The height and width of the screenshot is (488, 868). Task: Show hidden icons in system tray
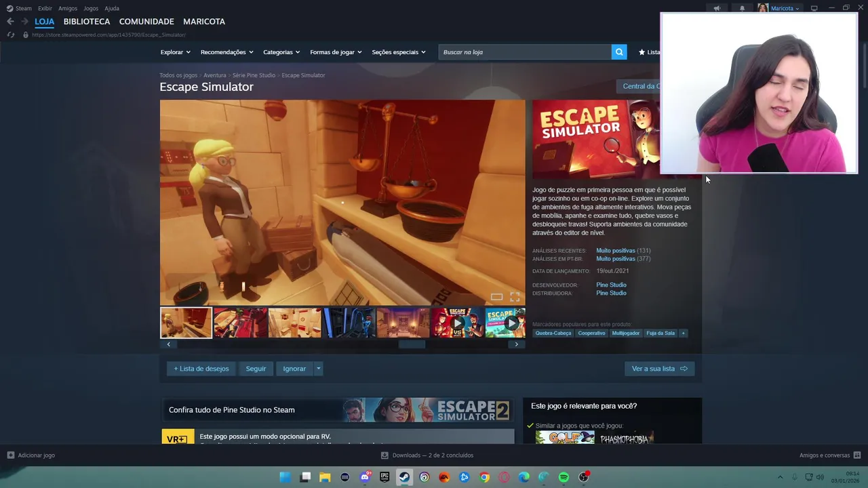tap(780, 477)
